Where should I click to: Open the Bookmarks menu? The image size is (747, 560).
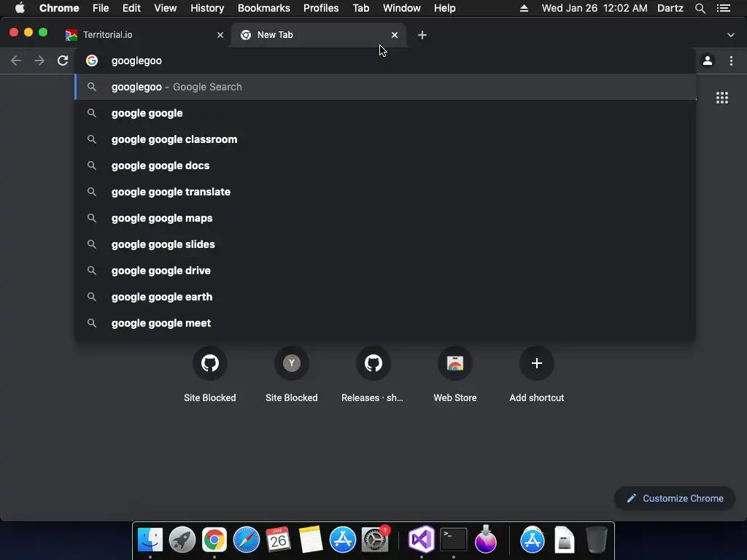point(263,8)
